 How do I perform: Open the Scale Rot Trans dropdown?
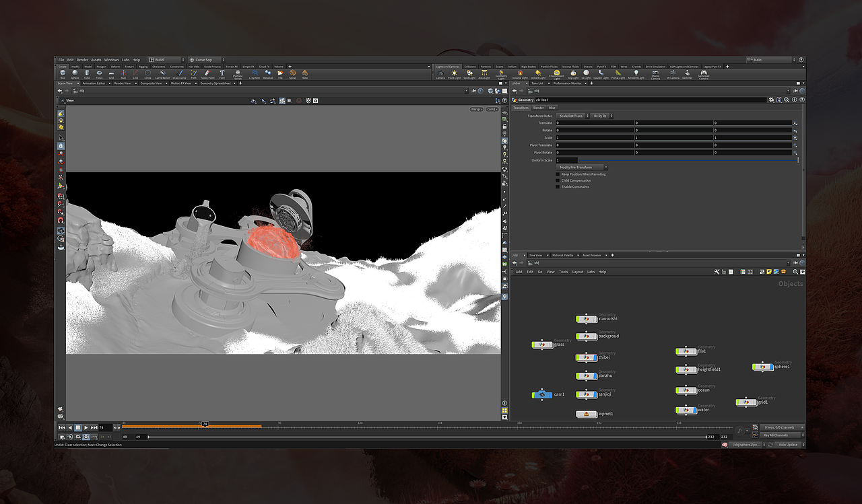tap(572, 116)
